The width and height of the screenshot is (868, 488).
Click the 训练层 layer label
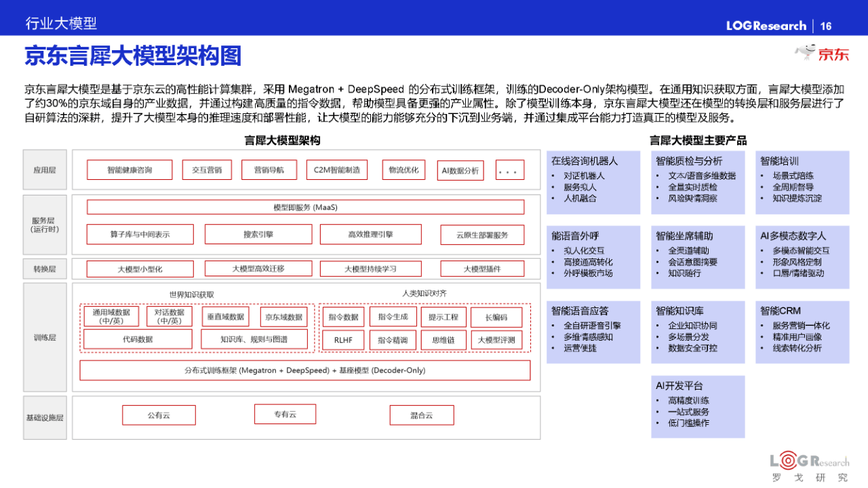[45, 337]
